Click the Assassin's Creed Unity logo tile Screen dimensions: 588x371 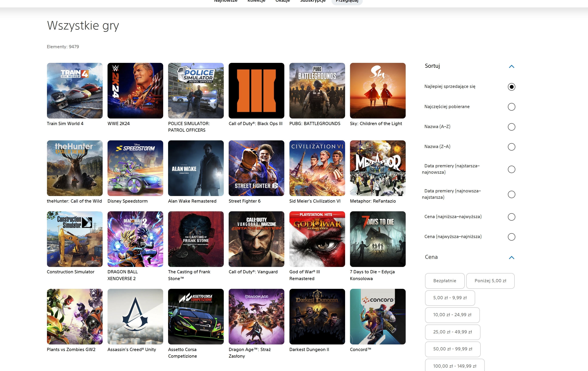coord(135,316)
